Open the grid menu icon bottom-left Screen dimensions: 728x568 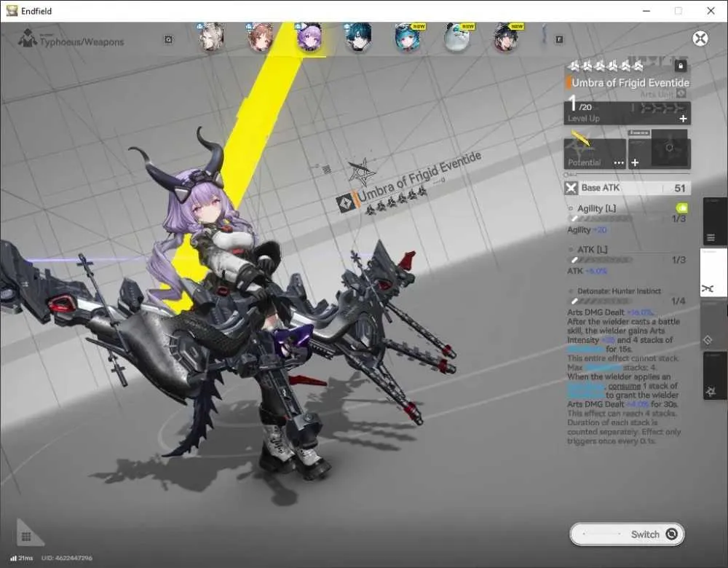click(x=26, y=537)
